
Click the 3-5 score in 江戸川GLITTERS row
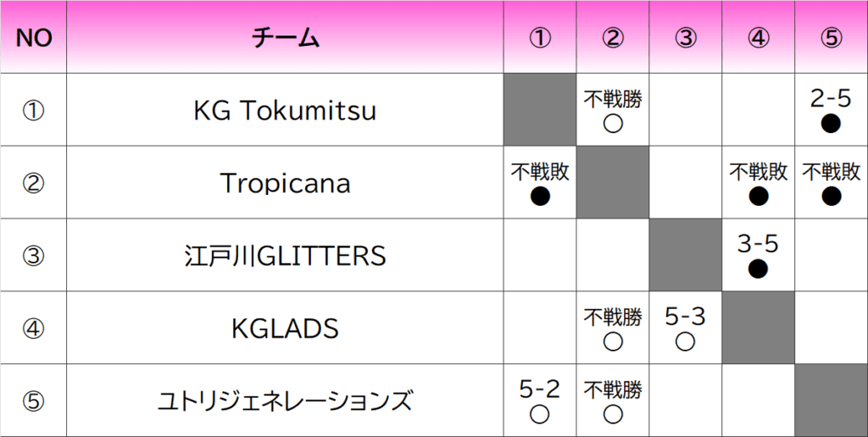point(758,245)
